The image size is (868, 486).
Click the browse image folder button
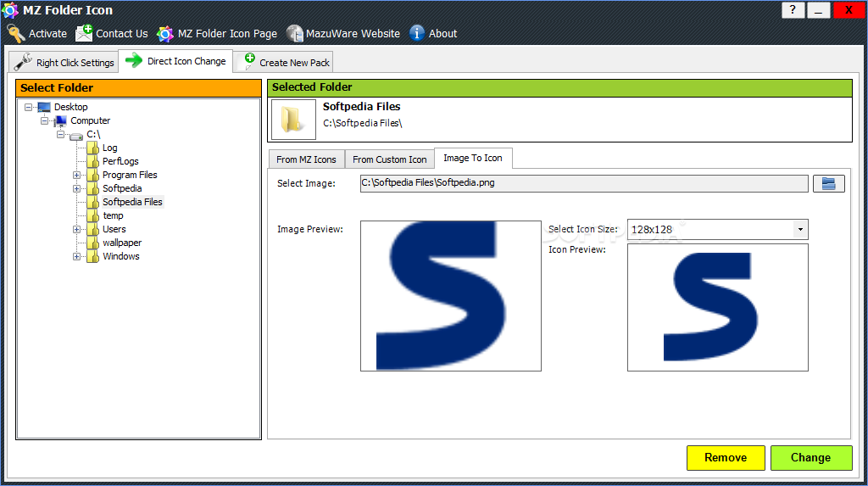(x=829, y=183)
